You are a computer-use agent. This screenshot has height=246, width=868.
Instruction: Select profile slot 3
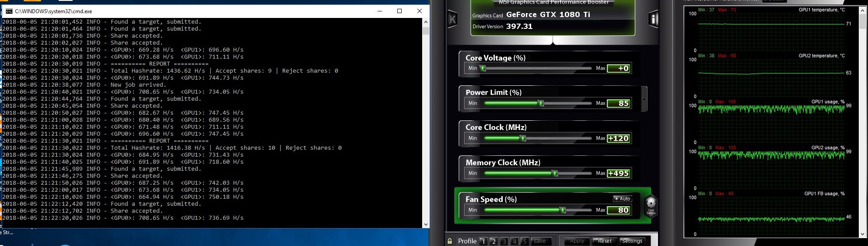coord(504,241)
